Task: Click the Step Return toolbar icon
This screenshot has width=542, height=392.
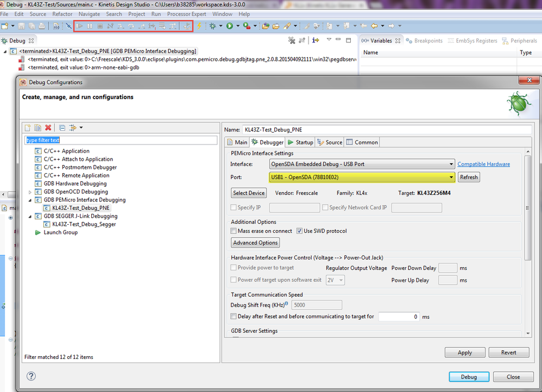Action: tap(141, 26)
